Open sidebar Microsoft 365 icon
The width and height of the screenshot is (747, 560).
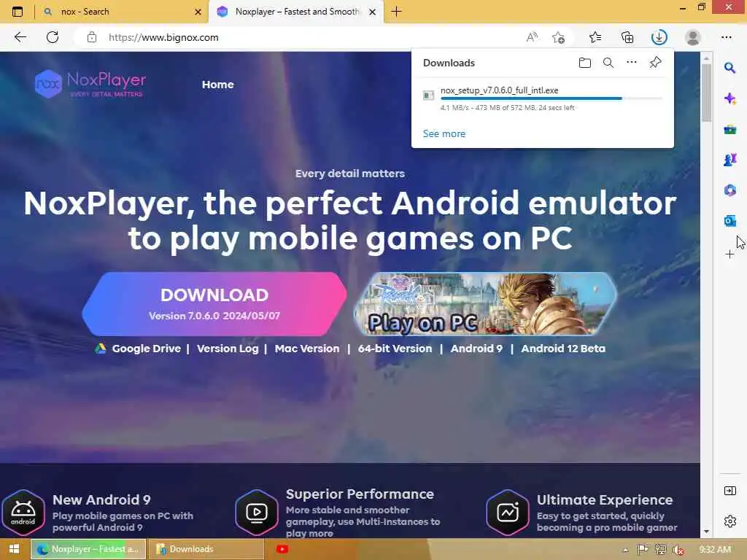pos(729,190)
